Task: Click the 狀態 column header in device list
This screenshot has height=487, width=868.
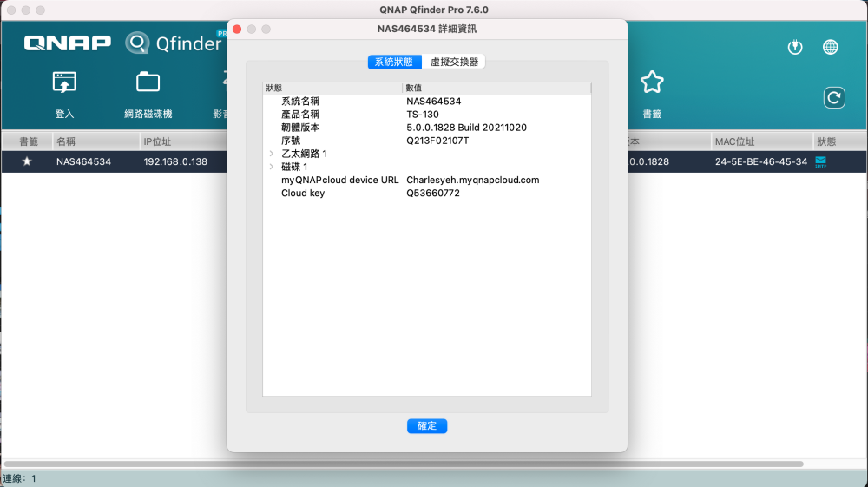Action: (826, 141)
